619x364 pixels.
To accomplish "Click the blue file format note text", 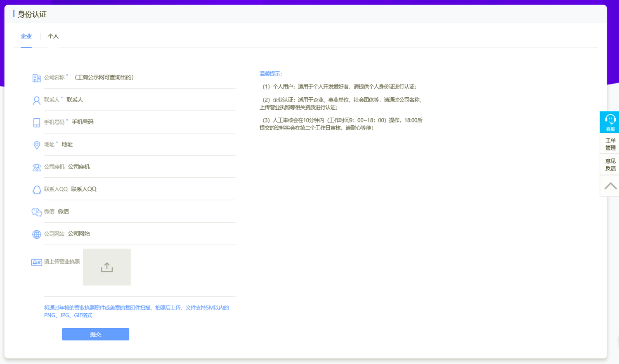I will [137, 311].
